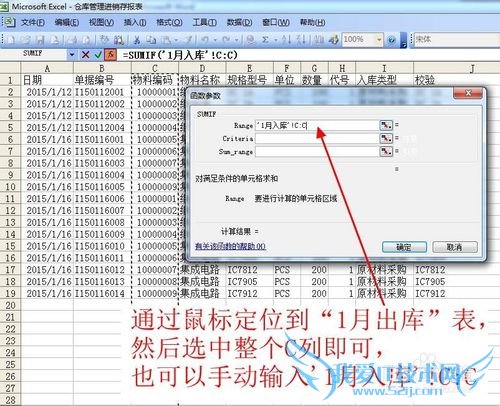
Task: Click cell 10000009 in row 19
Action: tap(155, 294)
